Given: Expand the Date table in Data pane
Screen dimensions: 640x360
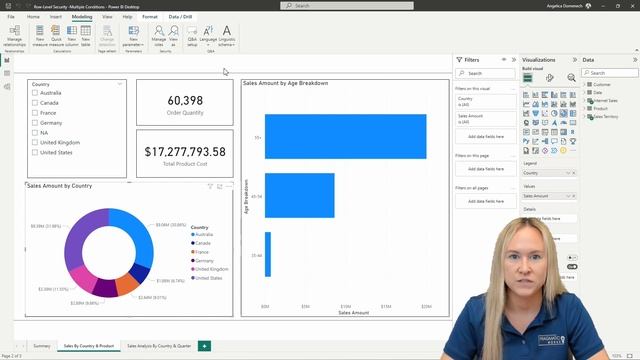Looking at the screenshot, I should pyautogui.click(x=584, y=93).
